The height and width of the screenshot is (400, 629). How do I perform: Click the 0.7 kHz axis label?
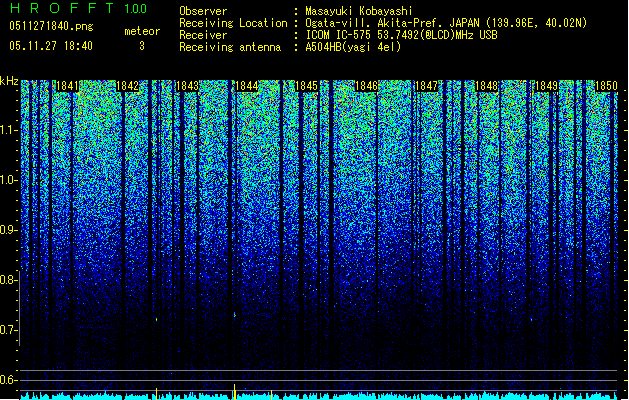coord(8,330)
